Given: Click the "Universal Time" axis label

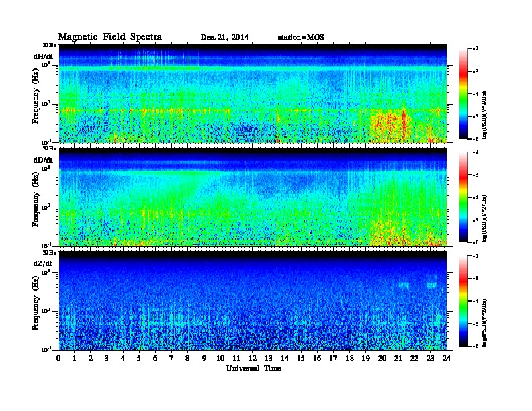Looking at the screenshot, I should point(253,368).
